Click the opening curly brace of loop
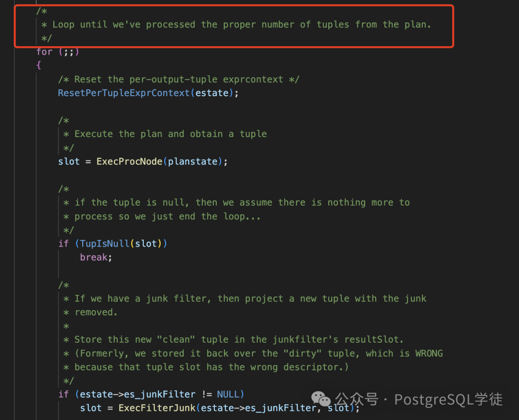519x420 pixels. coord(39,65)
